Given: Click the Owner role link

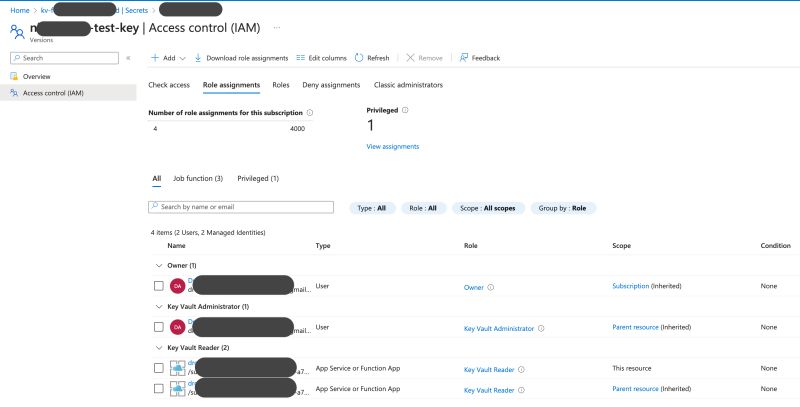Looking at the screenshot, I should click(473, 288).
